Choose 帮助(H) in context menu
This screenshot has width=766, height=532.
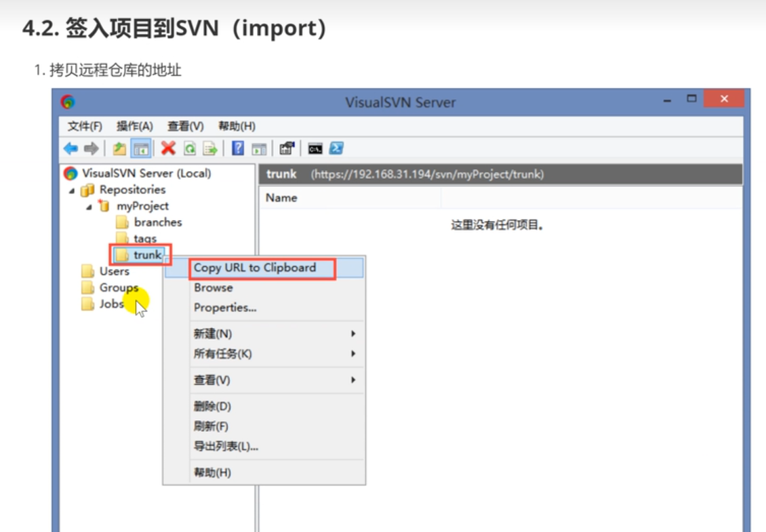click(264, 473)
